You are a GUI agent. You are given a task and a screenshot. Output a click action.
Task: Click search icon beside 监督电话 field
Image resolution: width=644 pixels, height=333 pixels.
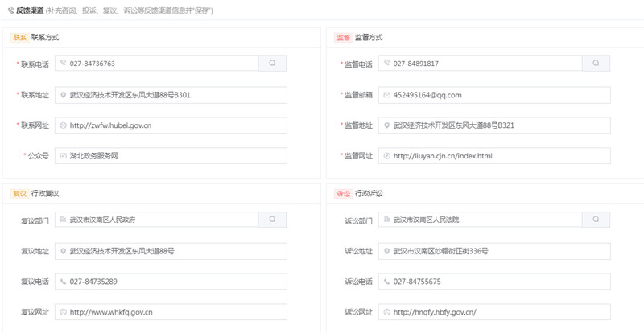[x=596, y=64]
